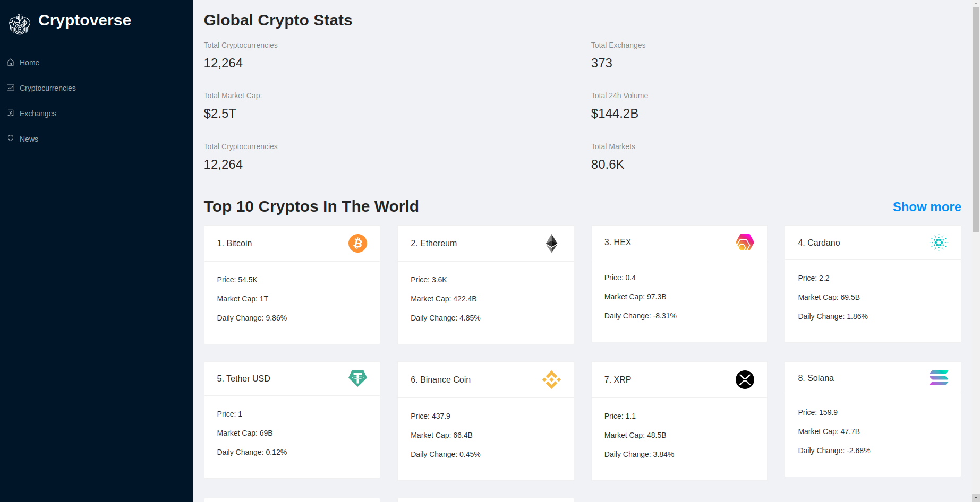This screenshot has width=980, height=502.
Task: Open the 1. Bitcoin card title
Action: coord(234,243)
